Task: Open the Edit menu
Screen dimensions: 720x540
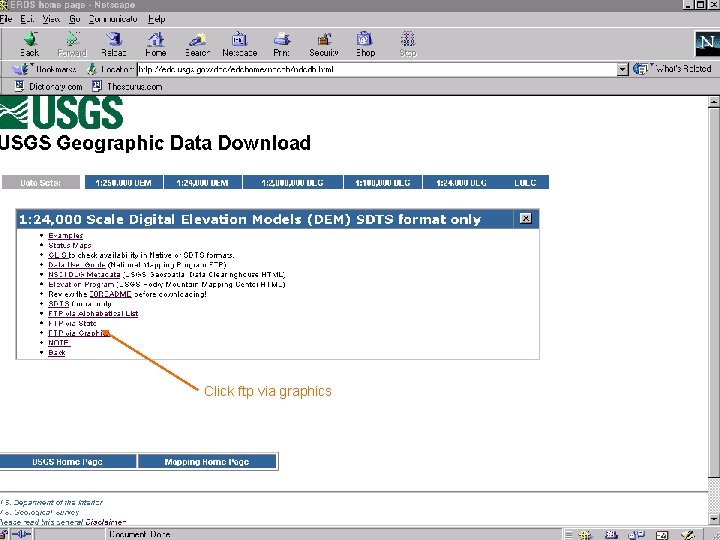Action: click(28, 19)
